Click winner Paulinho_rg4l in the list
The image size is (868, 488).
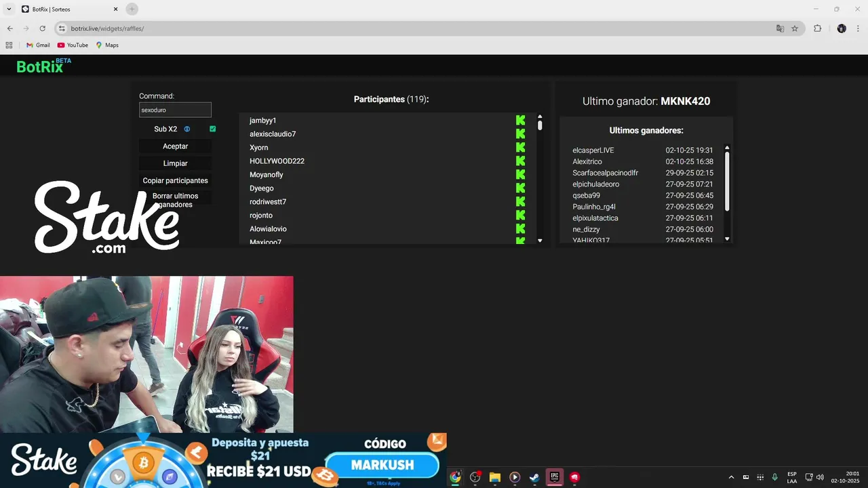point(594,207)
